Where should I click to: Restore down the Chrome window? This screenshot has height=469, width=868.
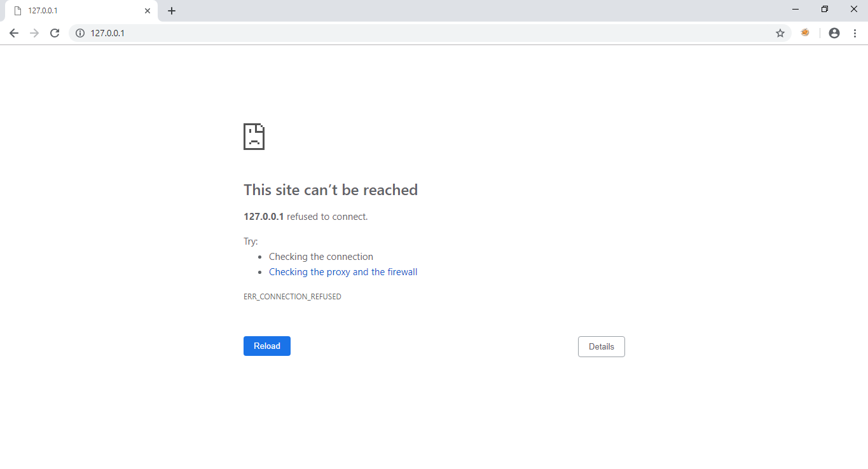825,10
